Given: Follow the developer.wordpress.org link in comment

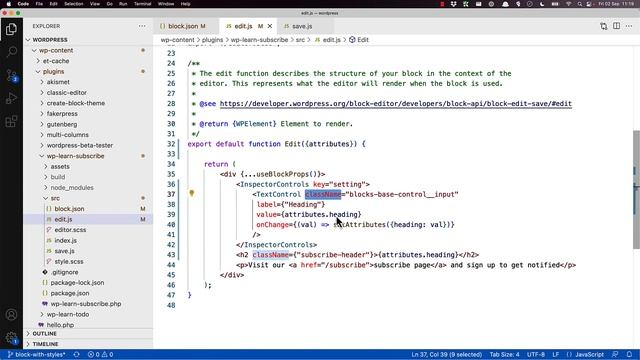Looking at the screenshot, I should pyautogui.click(x=396, y=104).
